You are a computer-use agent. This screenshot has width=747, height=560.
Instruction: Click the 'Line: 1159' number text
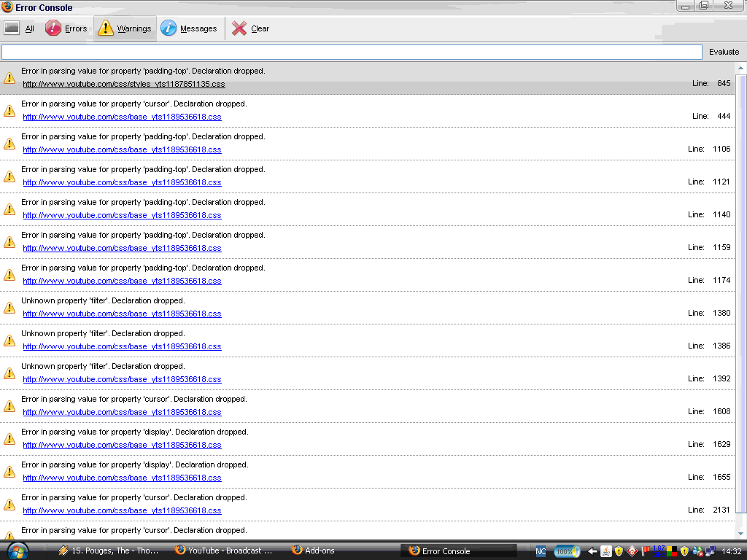pos(709,248)
